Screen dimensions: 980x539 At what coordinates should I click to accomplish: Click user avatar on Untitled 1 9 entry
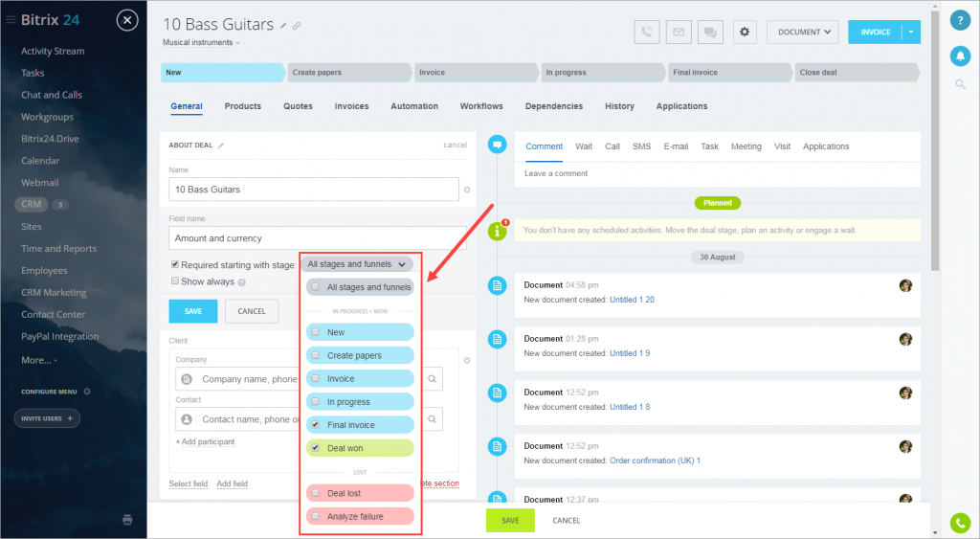905,340
